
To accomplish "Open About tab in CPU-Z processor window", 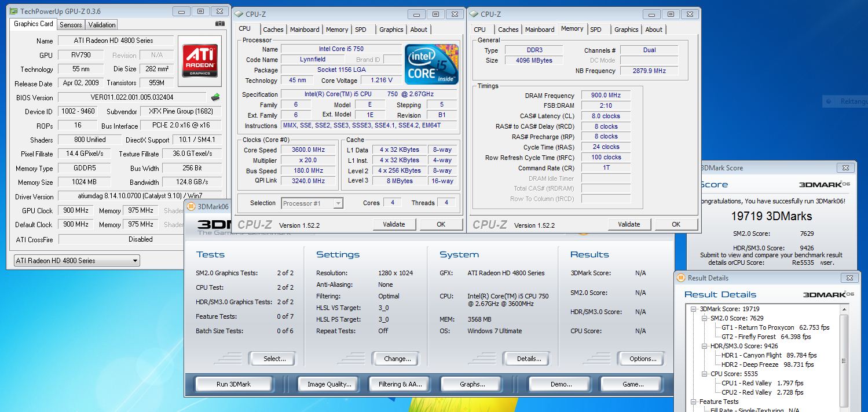I will tap(419, 30).
